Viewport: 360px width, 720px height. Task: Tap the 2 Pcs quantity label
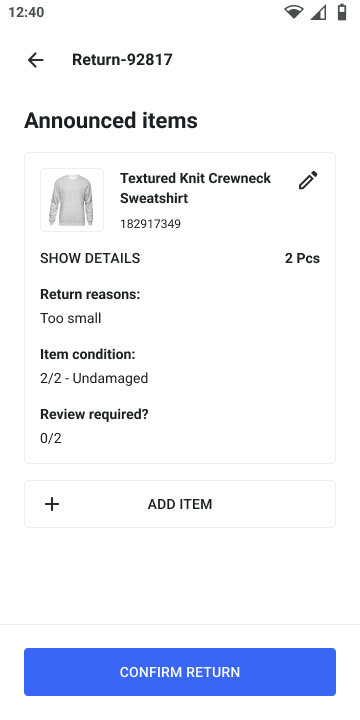pos(302,259)
